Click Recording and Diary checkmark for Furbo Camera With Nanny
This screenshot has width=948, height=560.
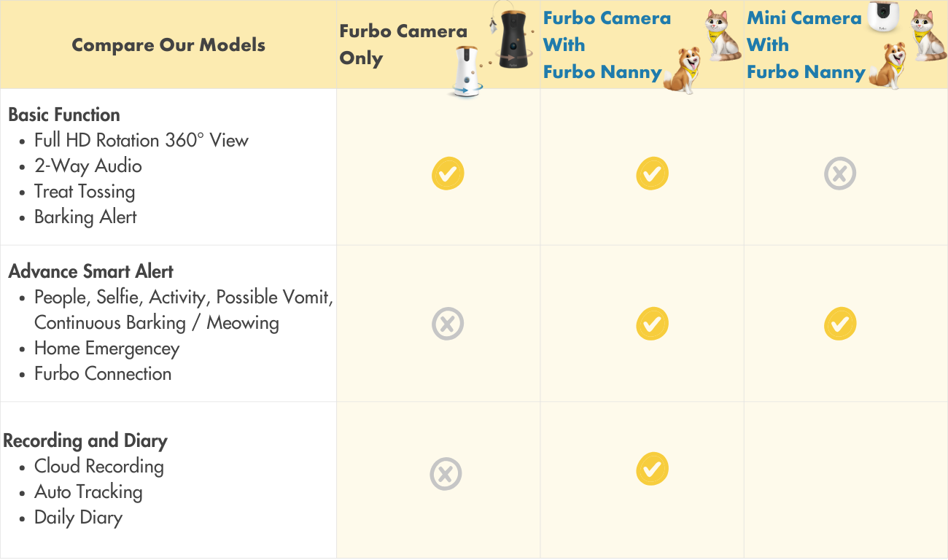pyautogui.click(x=652, y=469)
